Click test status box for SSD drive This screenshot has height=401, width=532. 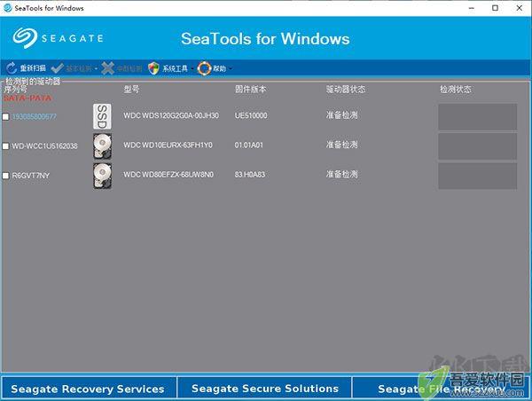click(x=477, y=117)
